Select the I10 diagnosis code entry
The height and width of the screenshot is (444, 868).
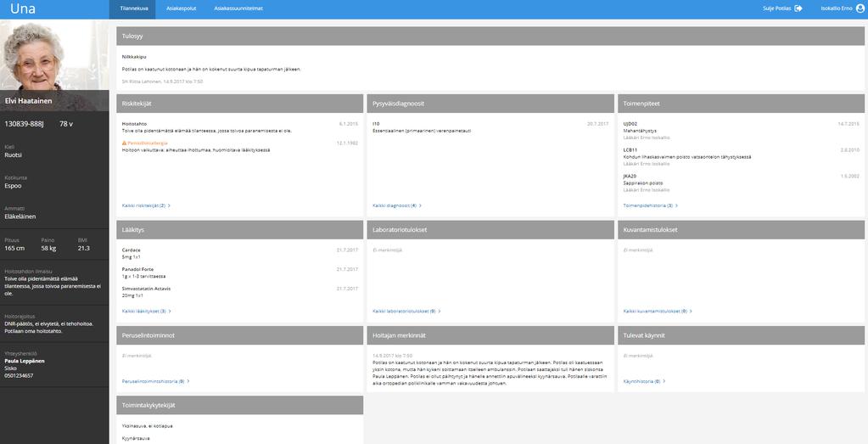490,127
